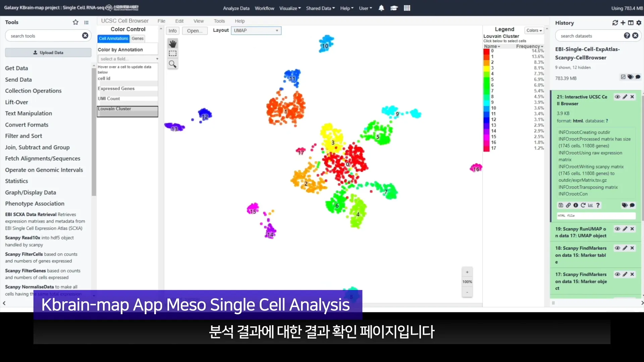Click the search tools input field
Screen dimensions: 644x362
[x=44, y=36]
